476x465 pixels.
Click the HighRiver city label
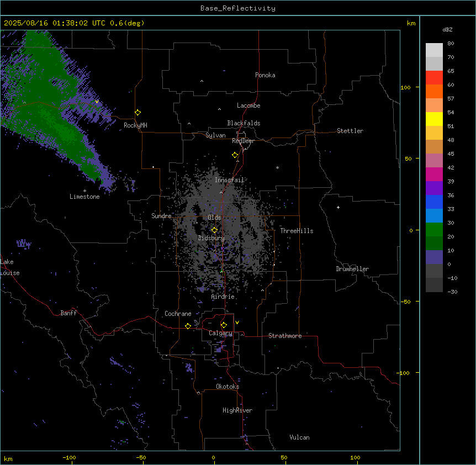point(237,410)
